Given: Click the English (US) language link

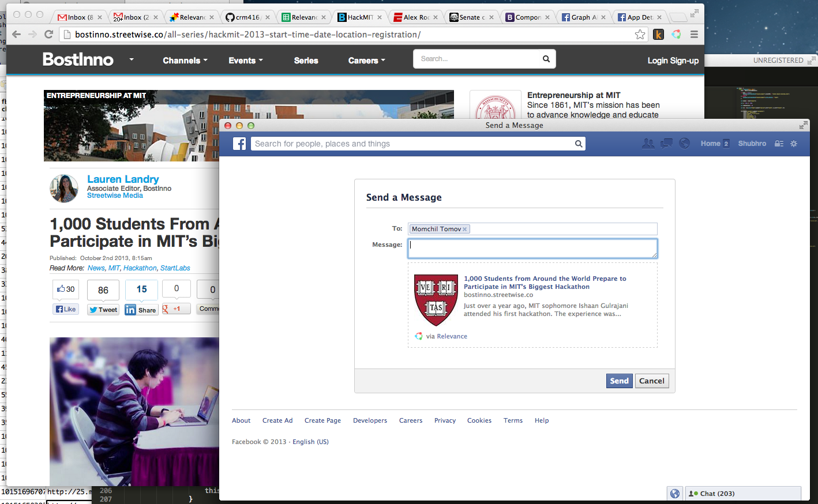Looking at the screenshot, I should pyautogui.click(x=310, y=442).
